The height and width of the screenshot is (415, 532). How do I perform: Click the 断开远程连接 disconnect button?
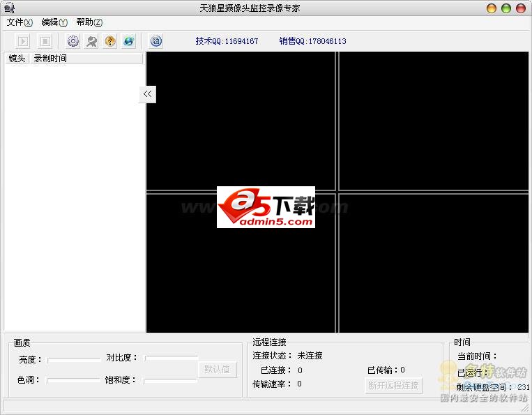click(393, 385)
